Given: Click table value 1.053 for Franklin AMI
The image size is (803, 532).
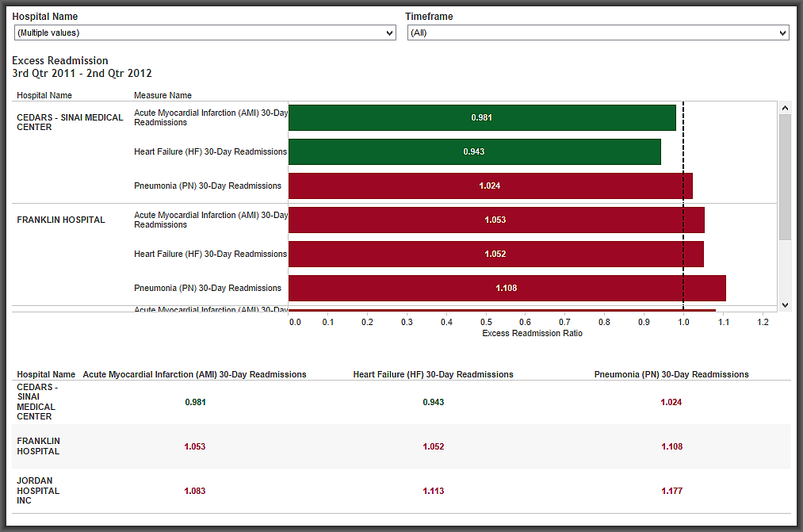Looking at the screenshot, I should 194,446.
